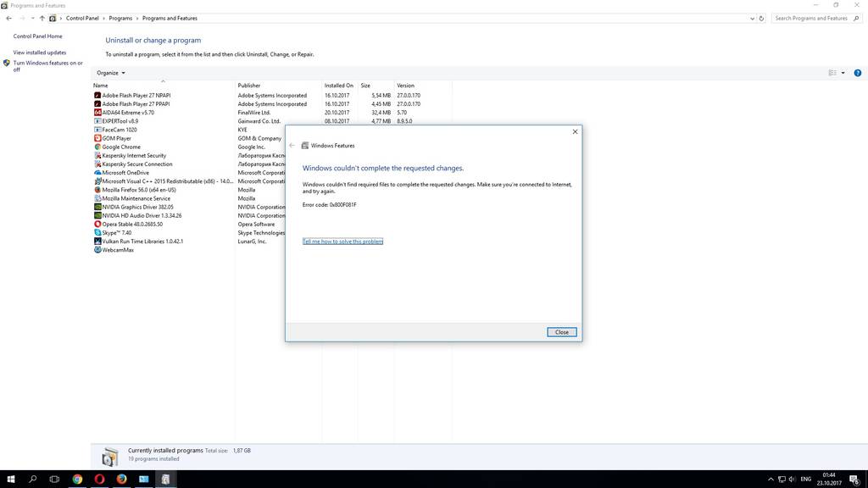Screen dimensions: 868x488
Task: Click the Google Chrome icon in the program list
Action: 97,147
